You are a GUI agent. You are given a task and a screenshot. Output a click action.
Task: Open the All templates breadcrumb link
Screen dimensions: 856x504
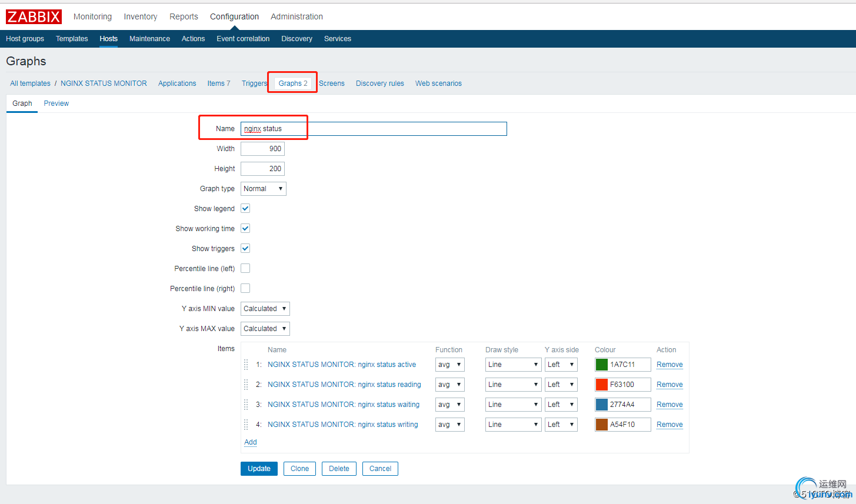point(30,84)
